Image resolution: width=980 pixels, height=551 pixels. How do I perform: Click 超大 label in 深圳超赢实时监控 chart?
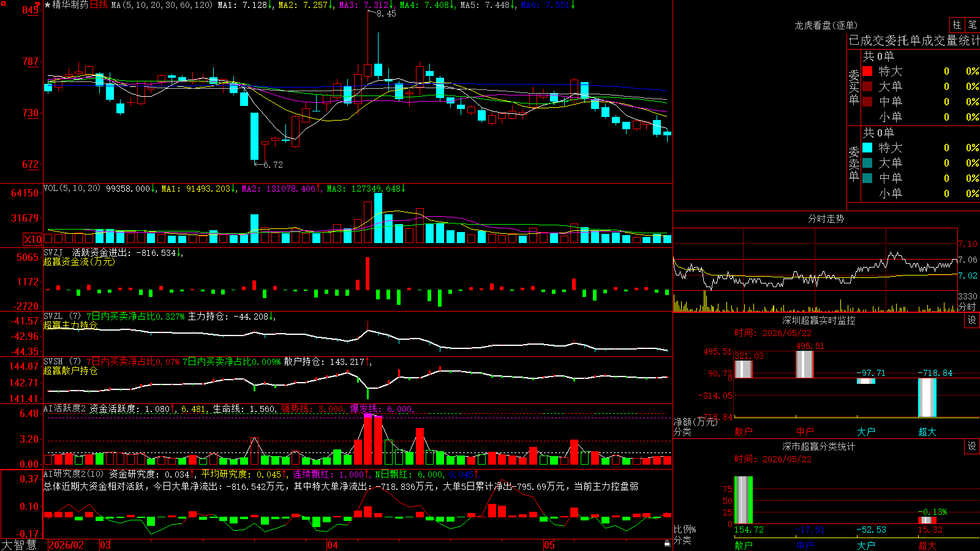[x=927, y=432]
